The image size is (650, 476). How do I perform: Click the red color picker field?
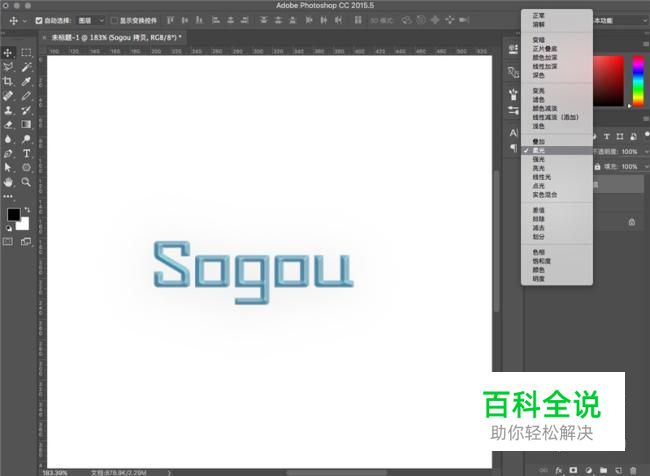click(608, 81)
